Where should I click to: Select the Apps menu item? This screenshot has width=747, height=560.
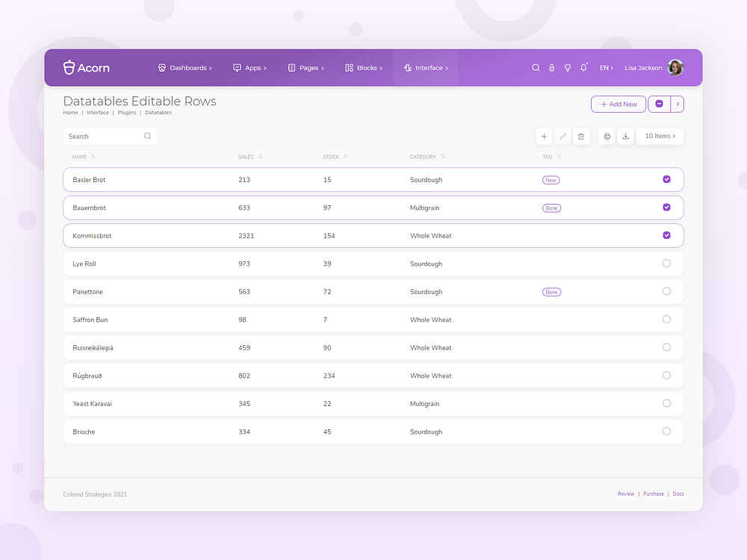249,67
